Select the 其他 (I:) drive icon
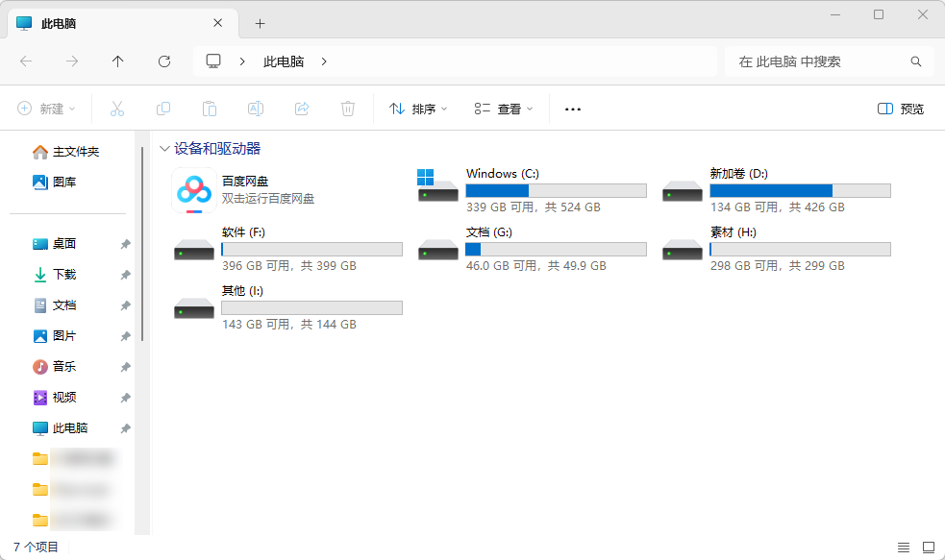The image size is (945, 560). [194, 308]
